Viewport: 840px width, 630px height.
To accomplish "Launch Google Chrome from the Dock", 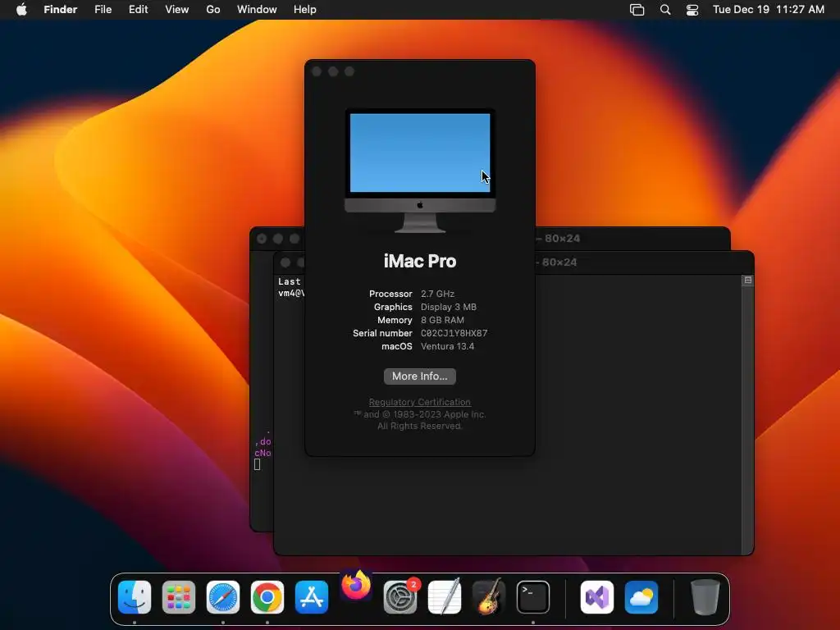I will tap(267, 597).
